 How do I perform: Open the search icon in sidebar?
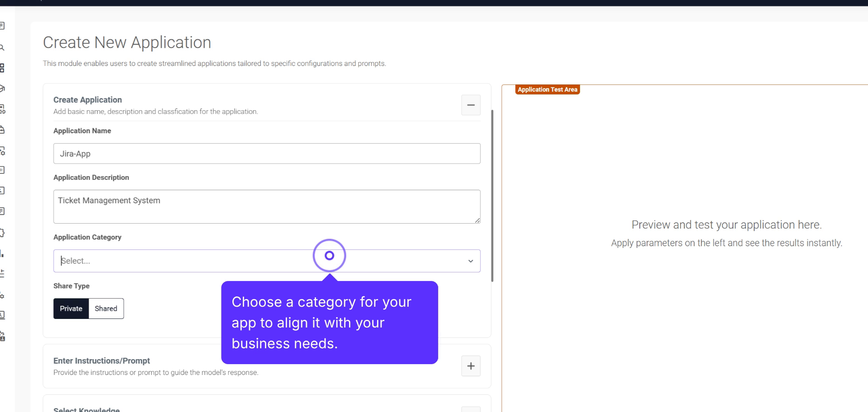coord(3,47)
